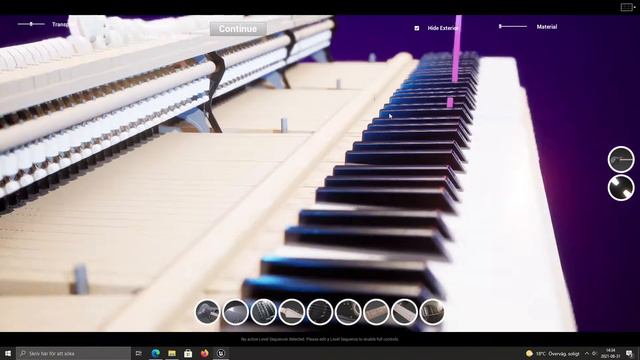Viewport: 640px width, 360px height.
Task: Click the upper round camera-view button at right
Action: tap(621, 159)
